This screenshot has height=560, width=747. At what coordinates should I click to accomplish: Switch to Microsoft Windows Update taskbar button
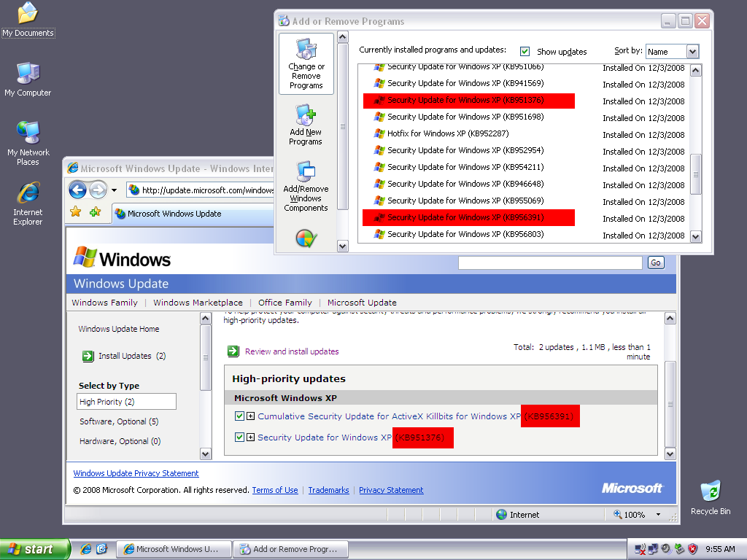(174, 549)
